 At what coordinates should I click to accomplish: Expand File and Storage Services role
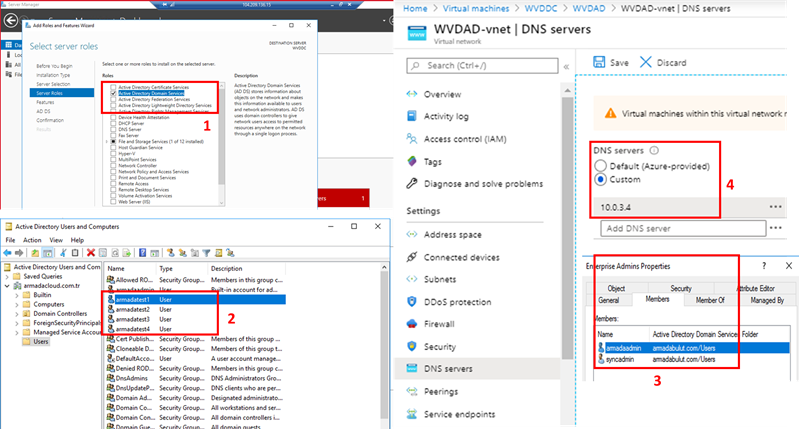tap(107, 142)
